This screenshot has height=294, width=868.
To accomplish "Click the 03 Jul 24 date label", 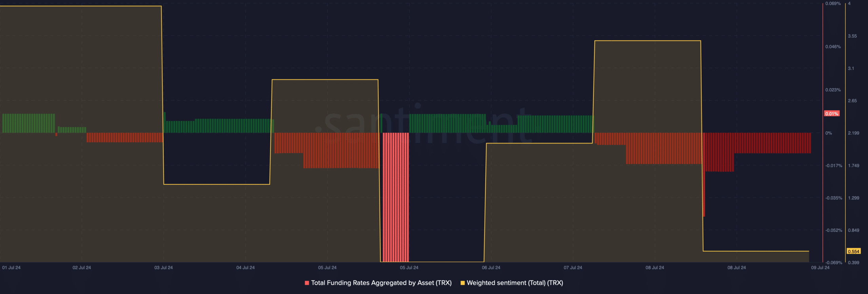I will click(163, 268).
